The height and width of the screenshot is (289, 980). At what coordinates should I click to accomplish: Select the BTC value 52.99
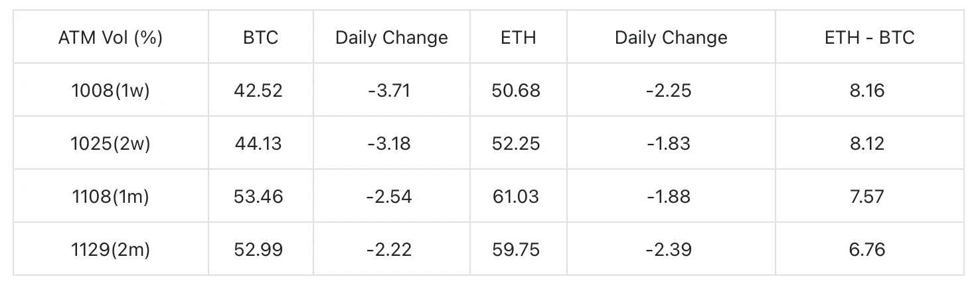tap(258, 249)
